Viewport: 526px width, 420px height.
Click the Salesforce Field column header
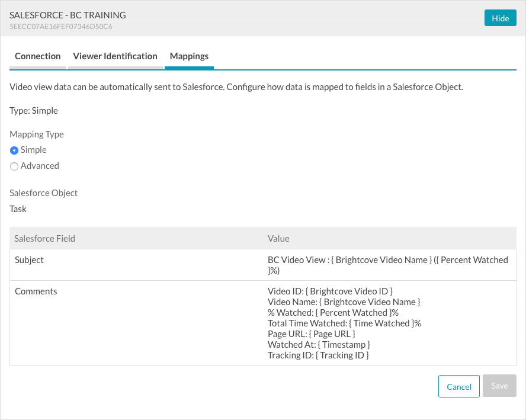(45, 239)
